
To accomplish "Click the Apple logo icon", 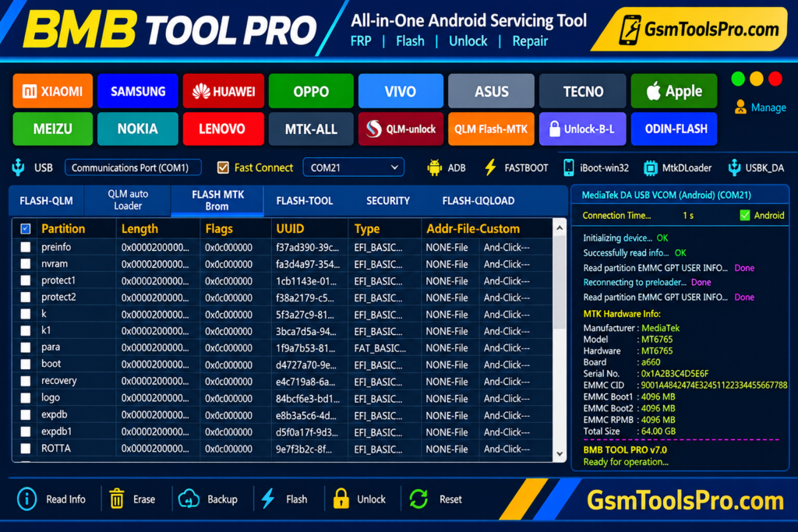I will coord(654,91).
